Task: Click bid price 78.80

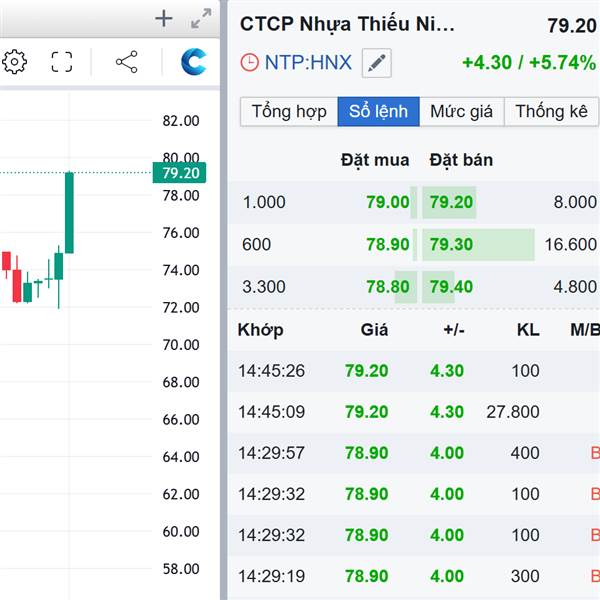Action: coord(388,287)
